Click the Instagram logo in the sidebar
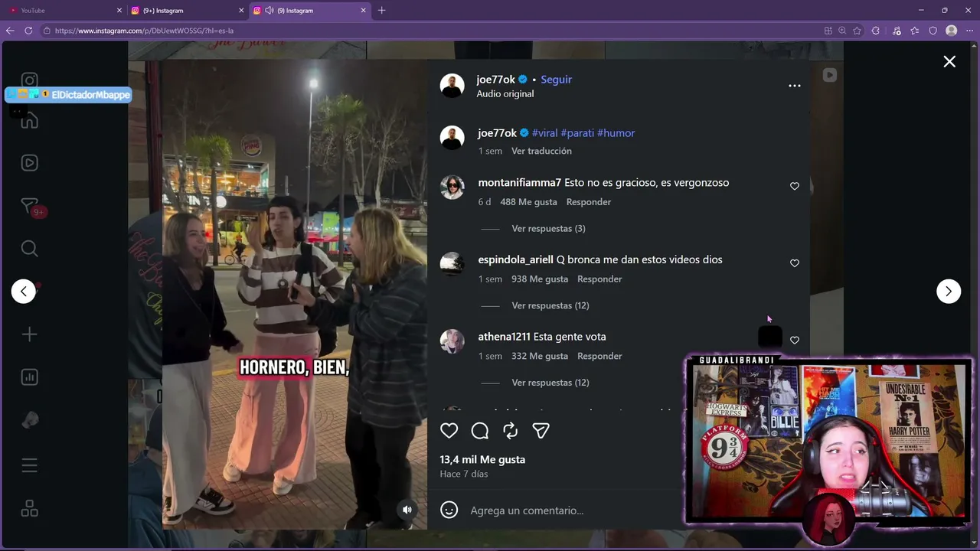 (30, 80)
